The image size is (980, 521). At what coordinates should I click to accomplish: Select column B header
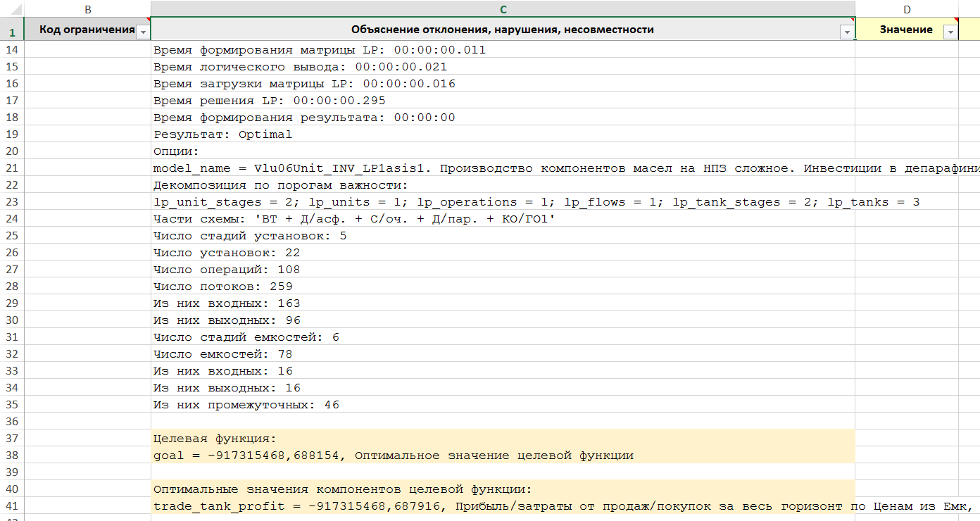pyautogui.click(x=87, y=9)
